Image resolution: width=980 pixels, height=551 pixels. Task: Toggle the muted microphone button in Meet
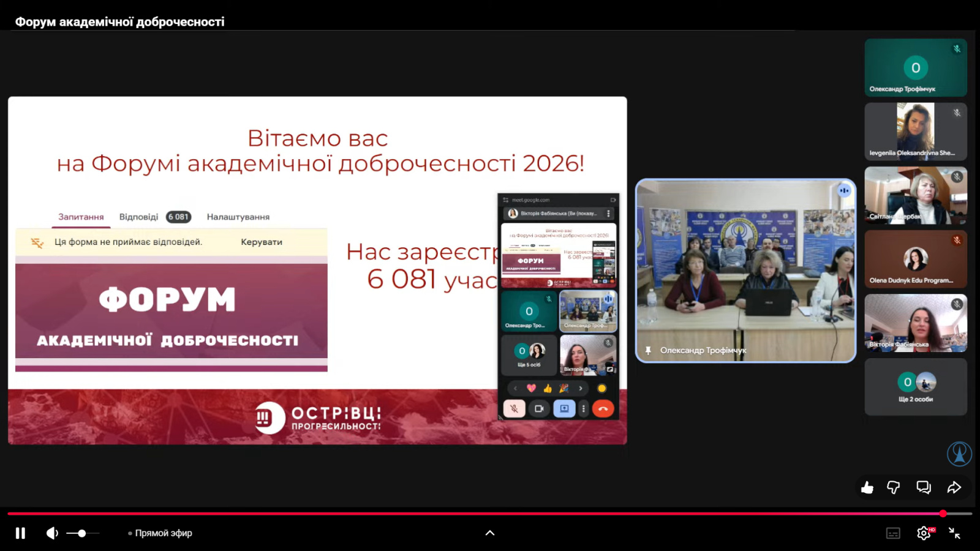tap(514, 408)
